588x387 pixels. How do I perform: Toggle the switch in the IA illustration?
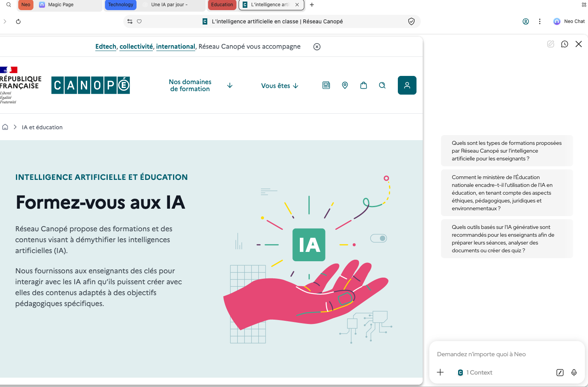378,238
